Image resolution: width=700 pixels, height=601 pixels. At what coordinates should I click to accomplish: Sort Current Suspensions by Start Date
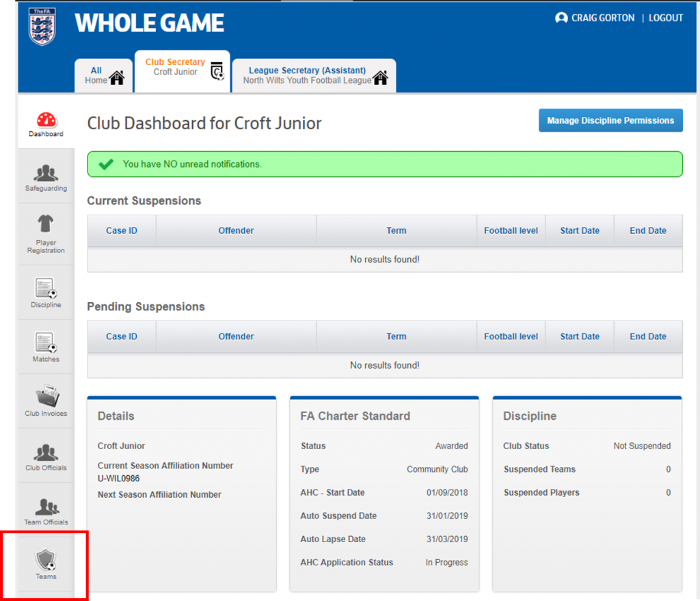coord(580,231)
